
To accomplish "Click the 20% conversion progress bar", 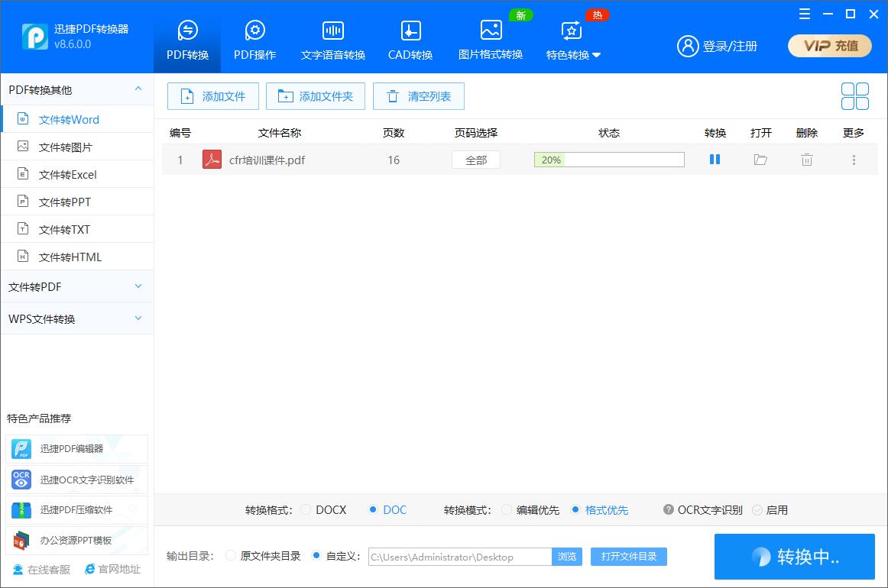I will (x=608, y=159).
